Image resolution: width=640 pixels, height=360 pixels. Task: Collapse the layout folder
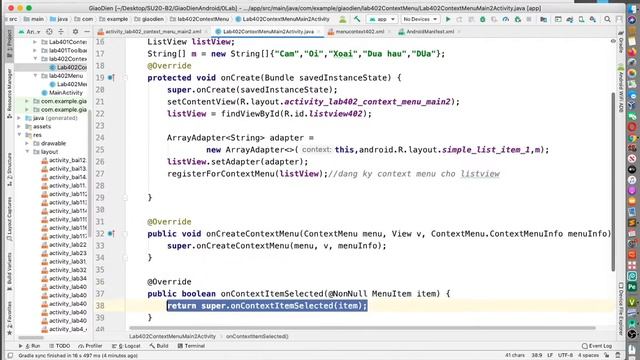click(x=27, y=152)
